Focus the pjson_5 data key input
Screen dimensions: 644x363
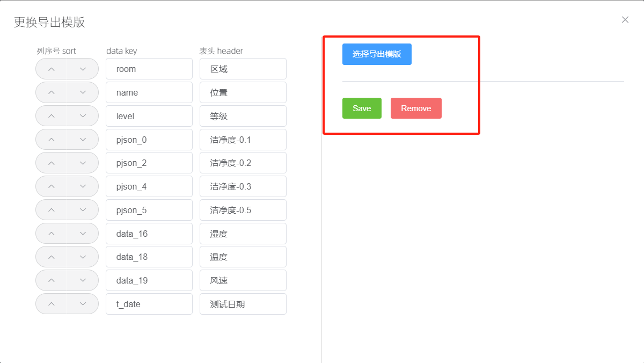149,210
